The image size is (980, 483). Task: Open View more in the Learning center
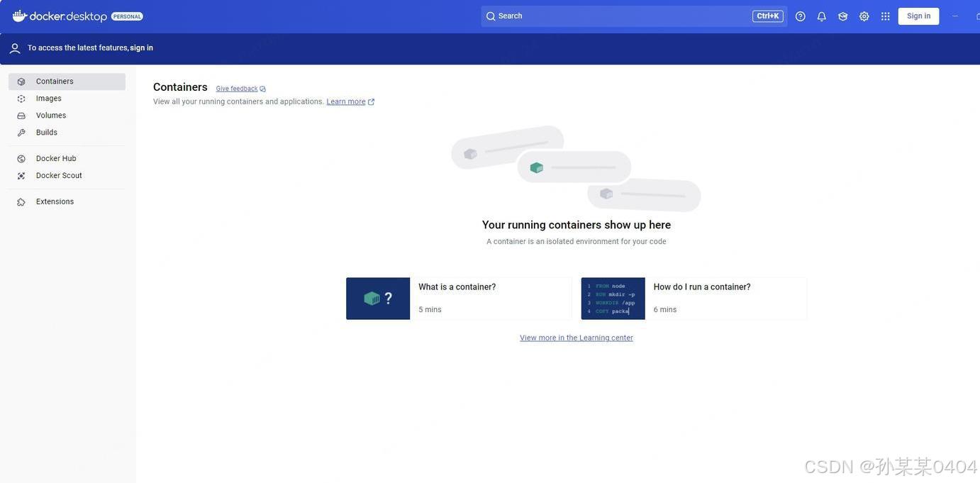click(x=577, y=338)
